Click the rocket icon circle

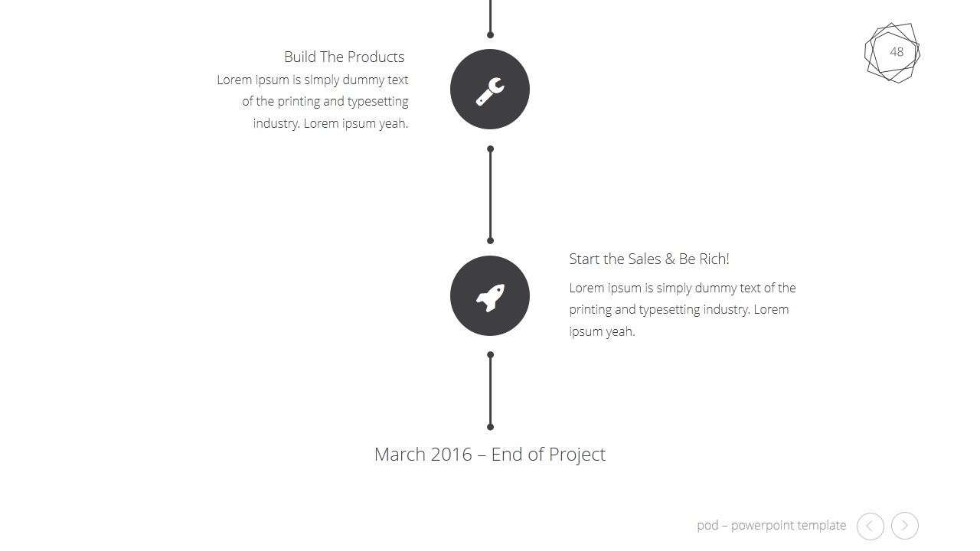(490, 296)
